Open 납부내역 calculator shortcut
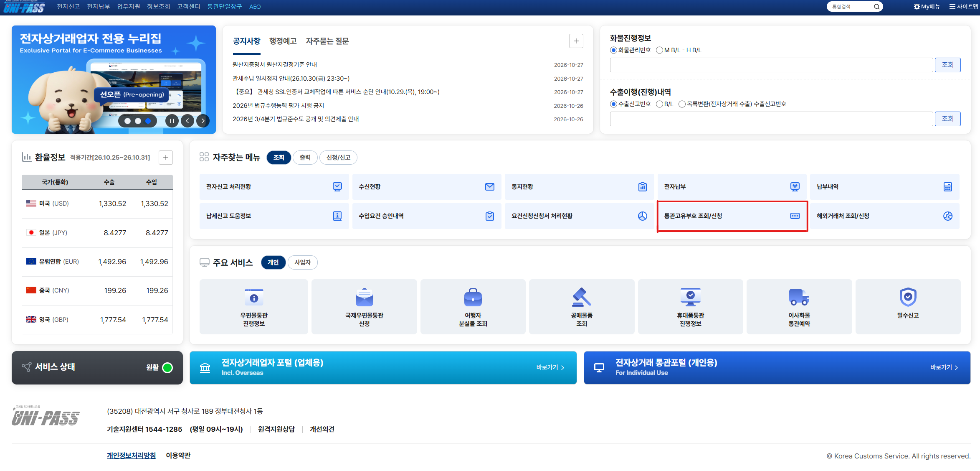 pos(884,187)
